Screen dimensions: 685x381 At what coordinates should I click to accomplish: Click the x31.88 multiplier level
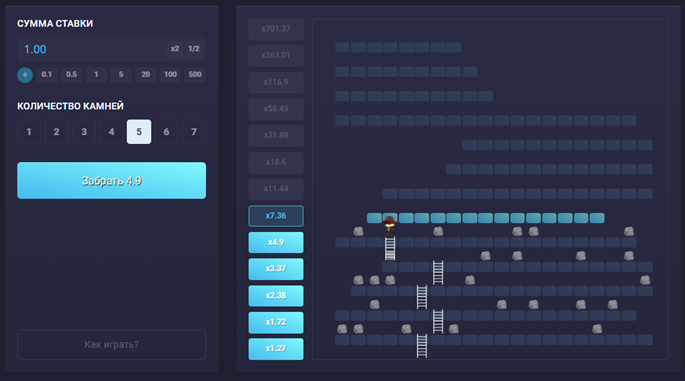(276, 135)
